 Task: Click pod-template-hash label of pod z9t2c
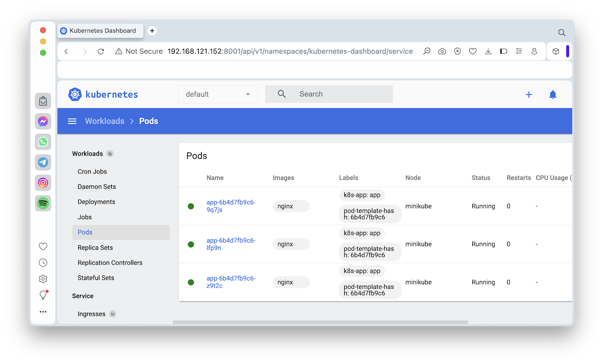pos(370,290)
